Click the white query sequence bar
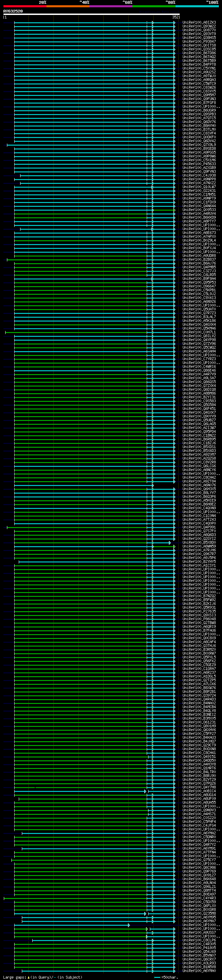Viewport: 222px width, 980px height. (x=92, y=14)
